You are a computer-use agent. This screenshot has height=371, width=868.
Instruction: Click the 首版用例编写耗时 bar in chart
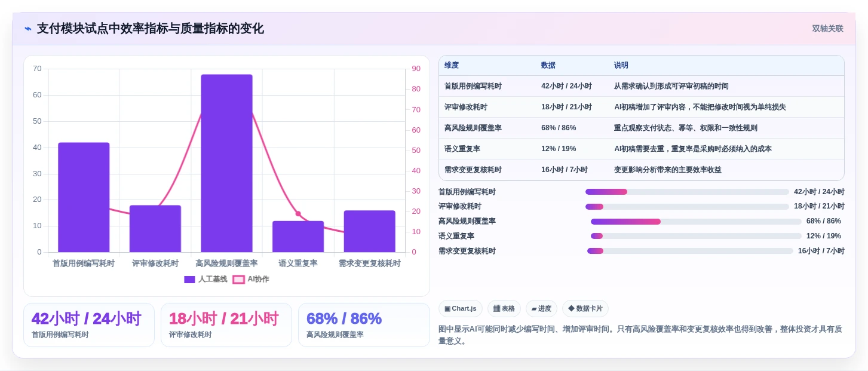[x=84, y=197]
